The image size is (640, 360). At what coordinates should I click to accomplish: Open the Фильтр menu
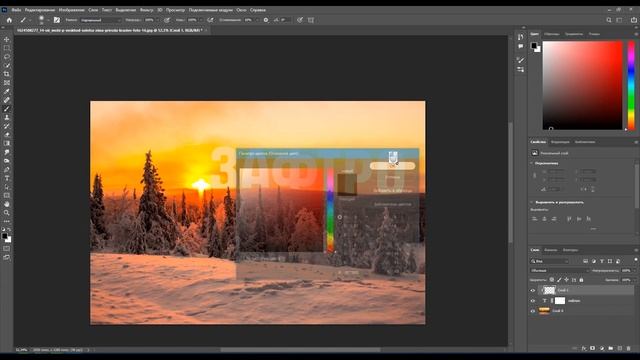pyautogui.click(x=147, y=10)
